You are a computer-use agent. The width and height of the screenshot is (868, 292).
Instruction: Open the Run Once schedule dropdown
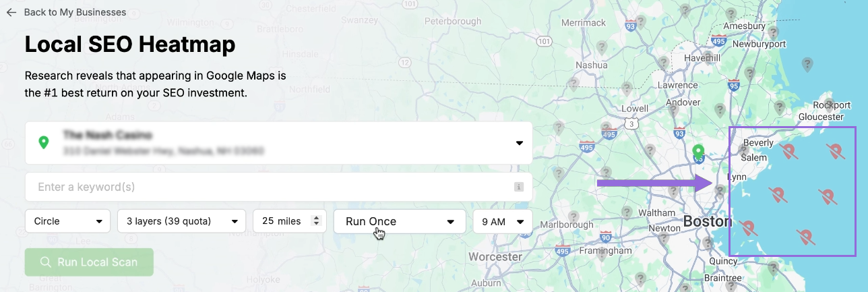coord(400,221)
